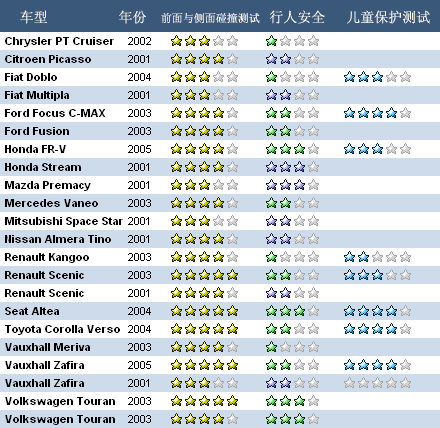Screen dimensions: 440x428
Task: Click the purple pedestrian stars for Mazda Premacy
Action: point(292,185)
